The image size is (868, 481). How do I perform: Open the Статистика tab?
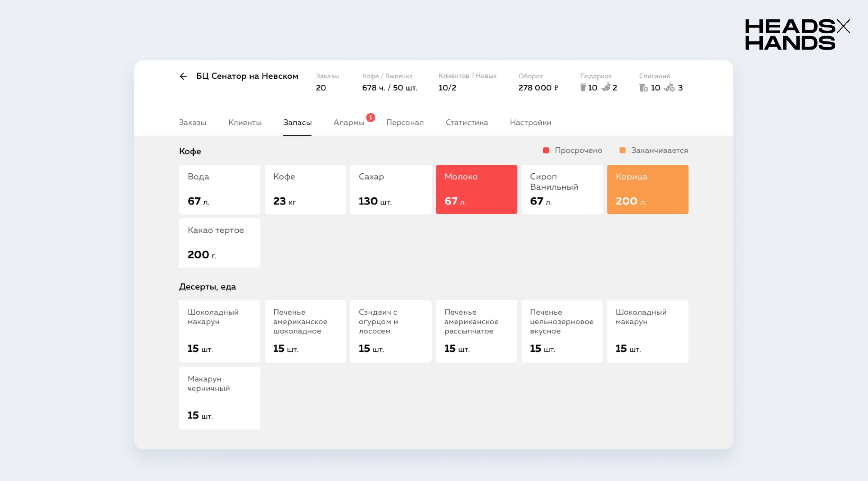[466, 122]
